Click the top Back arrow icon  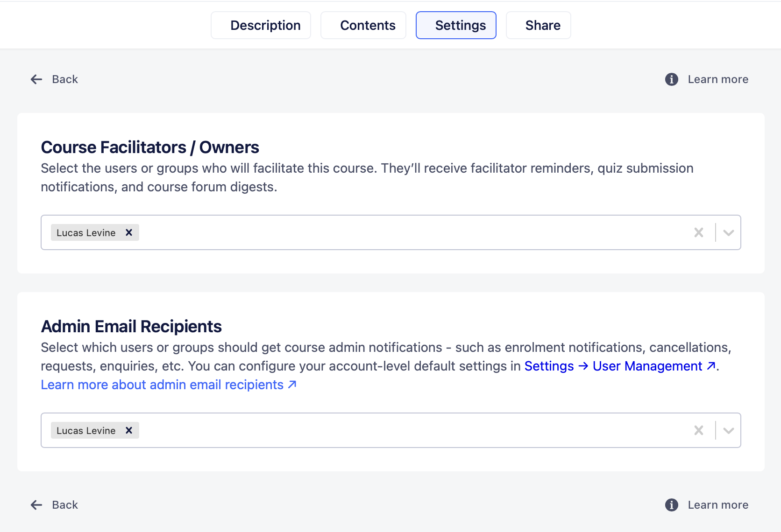36,79
